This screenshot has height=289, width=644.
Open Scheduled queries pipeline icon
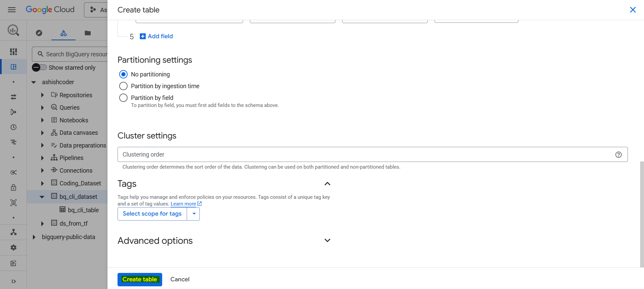tap(13, 112)
